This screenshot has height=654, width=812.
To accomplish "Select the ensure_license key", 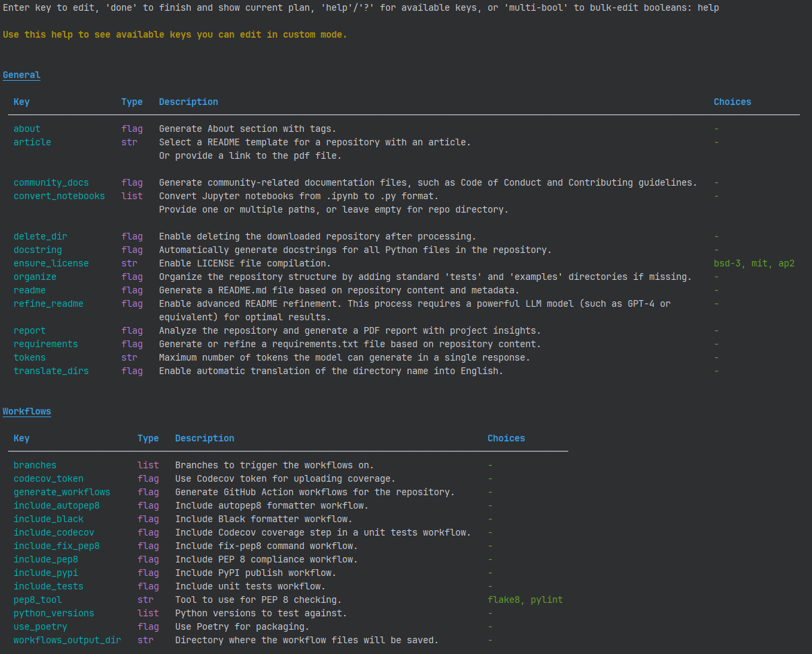I will click(x=51, y=263).
